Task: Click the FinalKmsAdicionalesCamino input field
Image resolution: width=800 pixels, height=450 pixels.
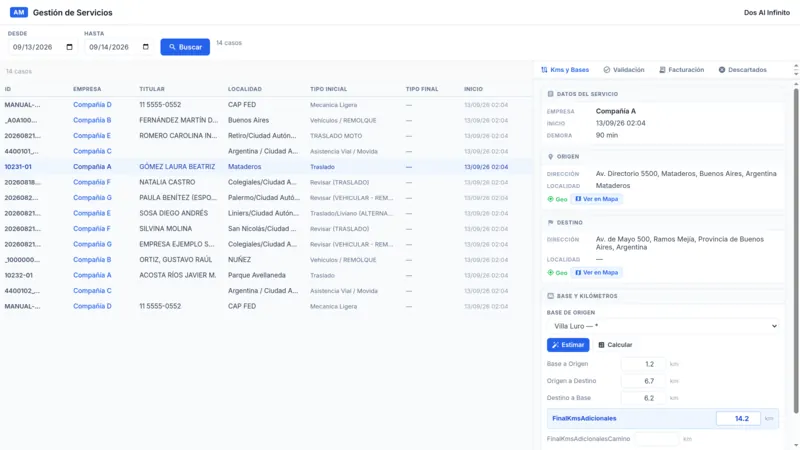Action: tap(657, 439)
